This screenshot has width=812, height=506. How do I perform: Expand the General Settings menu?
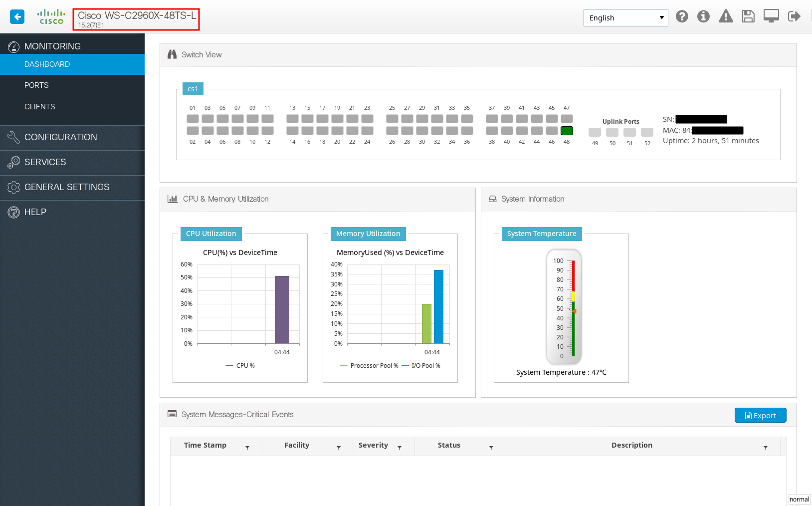tap(72, 187)
